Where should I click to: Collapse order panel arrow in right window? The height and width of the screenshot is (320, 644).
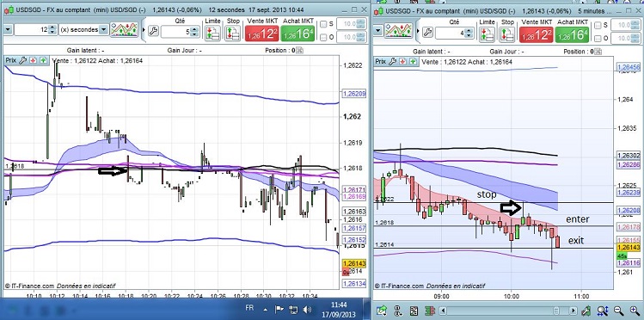tap(418, 31)
